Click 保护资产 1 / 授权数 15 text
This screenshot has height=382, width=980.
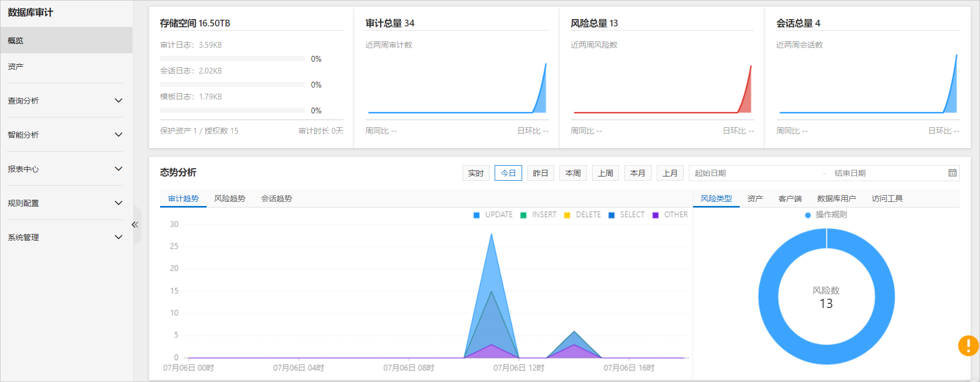[x=199, y=131]
